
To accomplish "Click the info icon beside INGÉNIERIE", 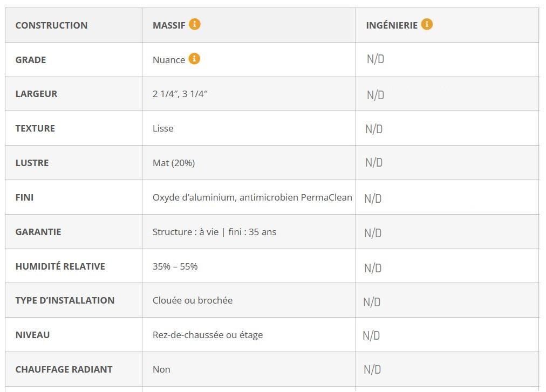I will tap(427, 24).
